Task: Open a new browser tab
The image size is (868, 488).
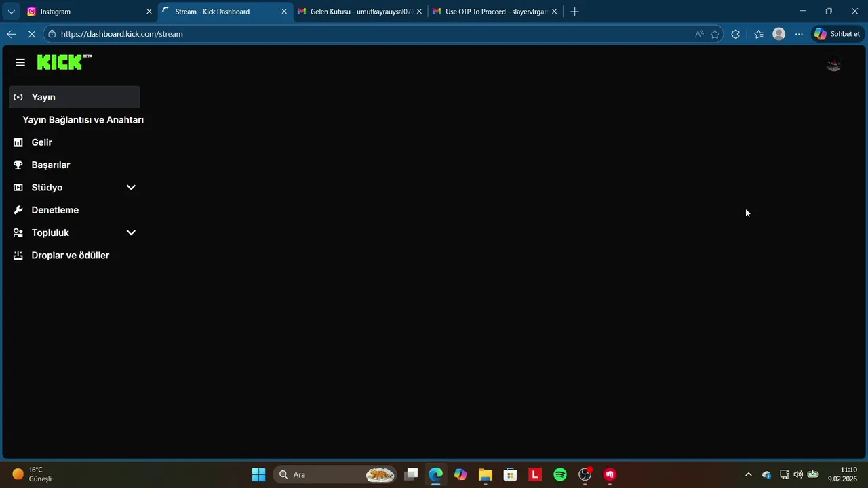Action: tap(574, 12)
